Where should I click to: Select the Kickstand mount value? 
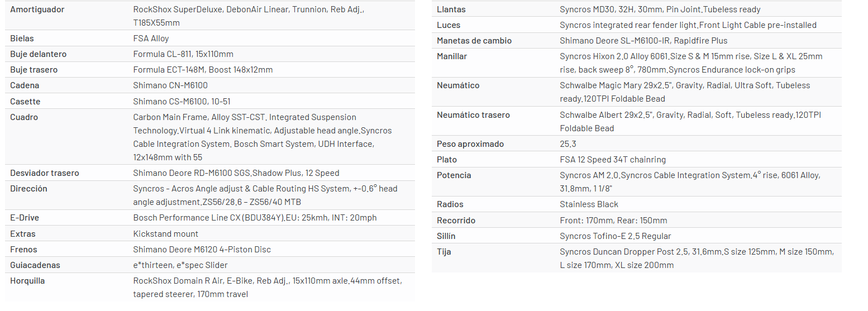(165, 234)
